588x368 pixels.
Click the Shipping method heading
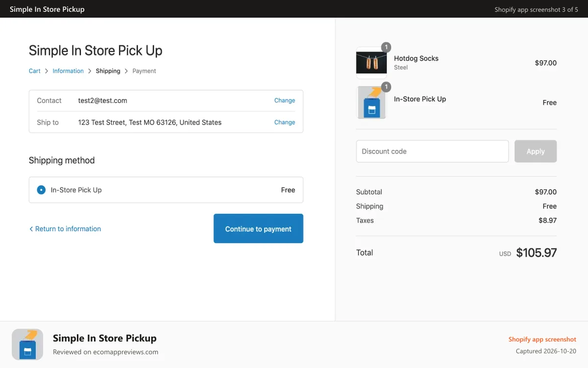click(62, 160)
